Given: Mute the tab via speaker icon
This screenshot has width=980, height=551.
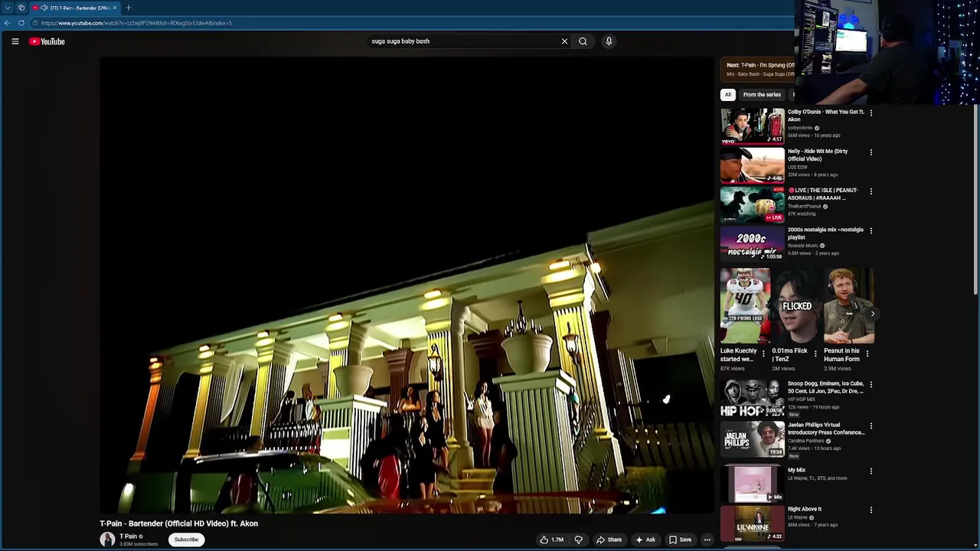Looking at the screenshot, I should [44, 8].
